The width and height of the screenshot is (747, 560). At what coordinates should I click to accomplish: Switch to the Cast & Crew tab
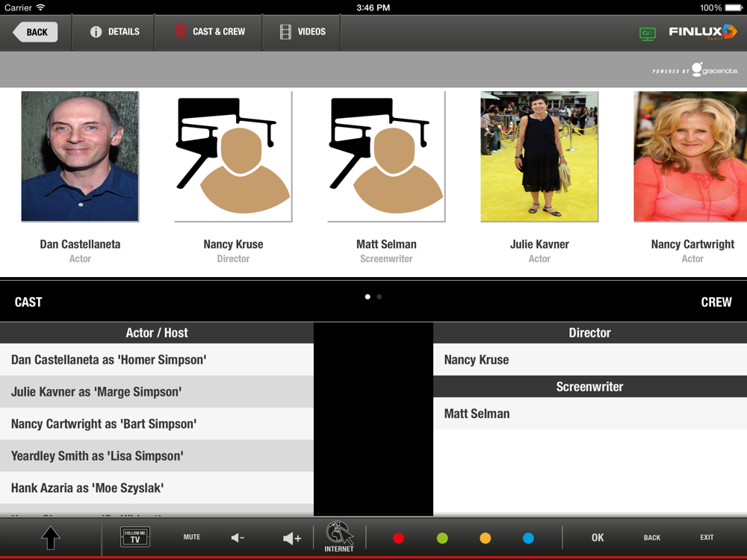209,32
